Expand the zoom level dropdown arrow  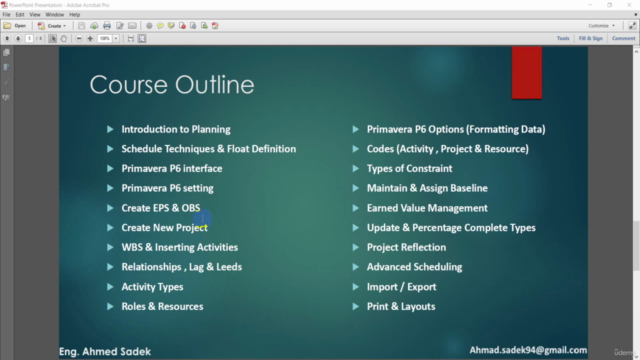pos(116,38)
